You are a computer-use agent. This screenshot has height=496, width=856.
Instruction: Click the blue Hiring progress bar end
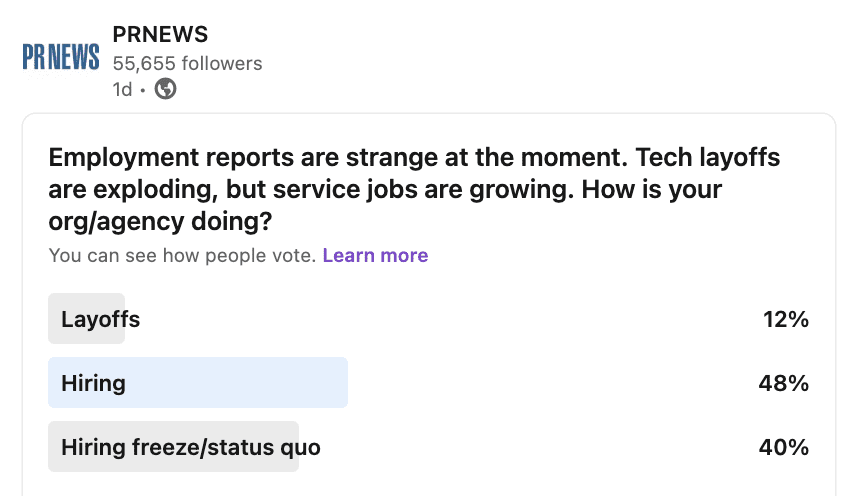338,383
